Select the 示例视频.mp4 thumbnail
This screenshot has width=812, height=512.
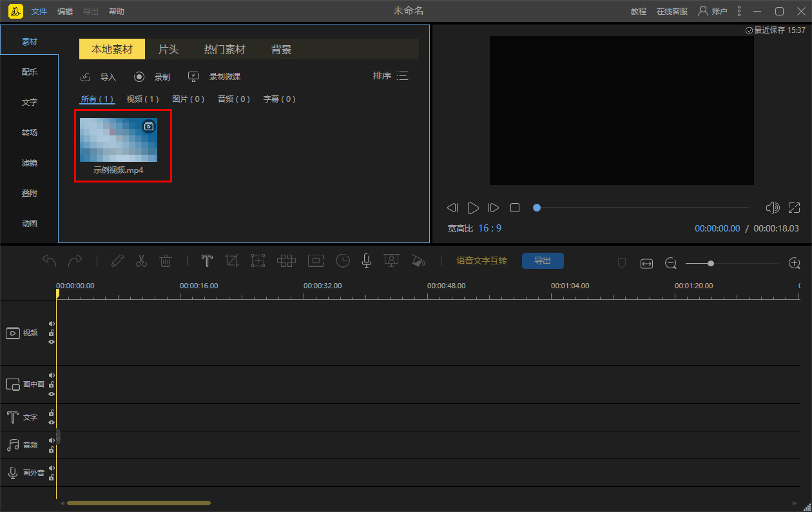pyautogui.click(x=119, y=140)
